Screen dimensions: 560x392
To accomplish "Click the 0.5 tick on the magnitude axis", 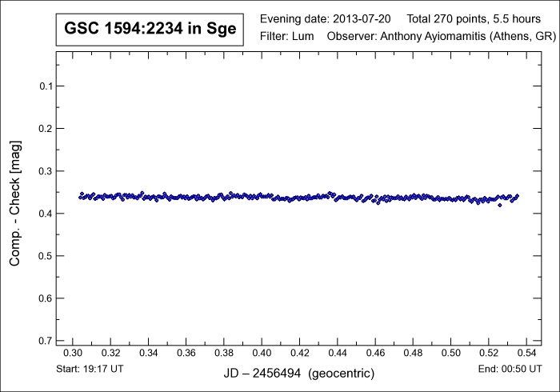I will pos(45,256).
